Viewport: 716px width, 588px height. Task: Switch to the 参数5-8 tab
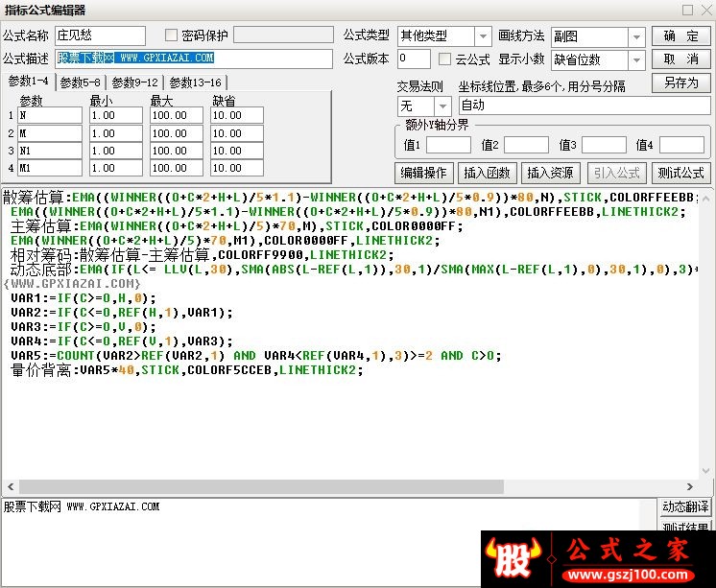click(80, 82)
